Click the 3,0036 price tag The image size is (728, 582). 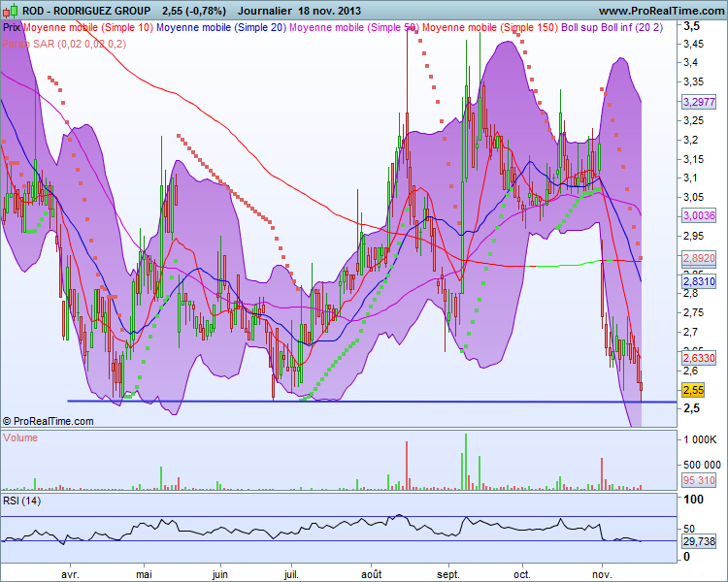[x=699, y=215]
